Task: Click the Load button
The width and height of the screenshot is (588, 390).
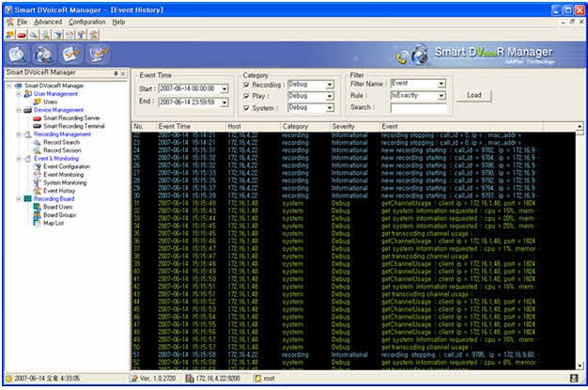Action: pyautogui.click(x=473, y=95)
